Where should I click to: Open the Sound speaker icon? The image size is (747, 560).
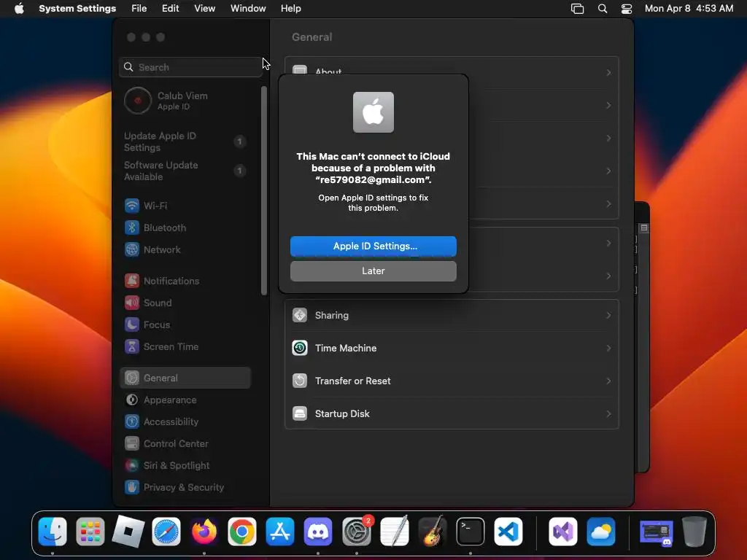coord(132,303)
